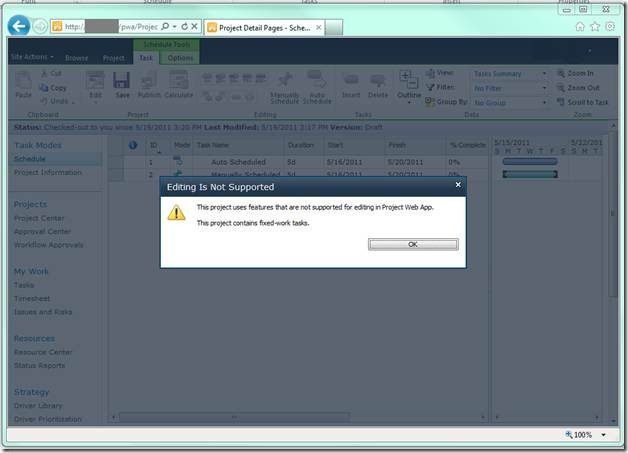Click the browser forward arrow
The width and height of the screenshot is (628, 453).
click(40, 27)
